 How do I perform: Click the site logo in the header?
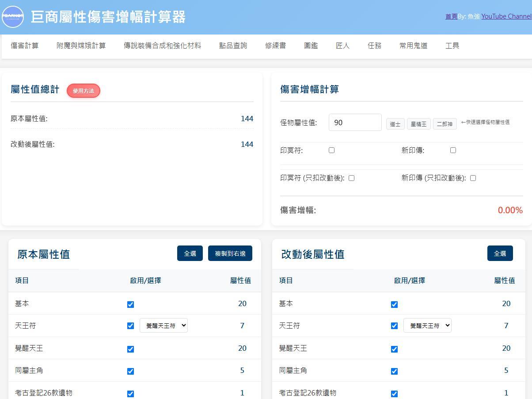pyautogui.click(x=13, y=16)
